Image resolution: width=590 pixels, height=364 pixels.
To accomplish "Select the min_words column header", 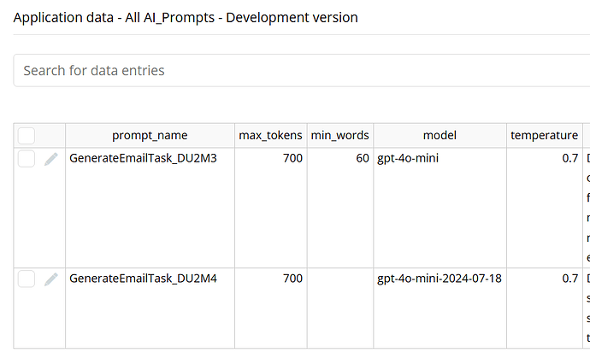I will point(339,135).
